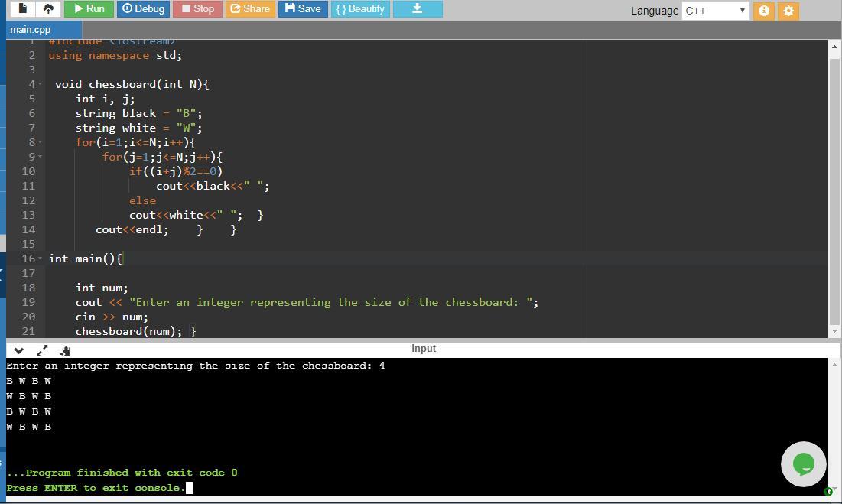Fold the chessboard function at line 4
Viewport: 842px width, 504px height.
40,84
